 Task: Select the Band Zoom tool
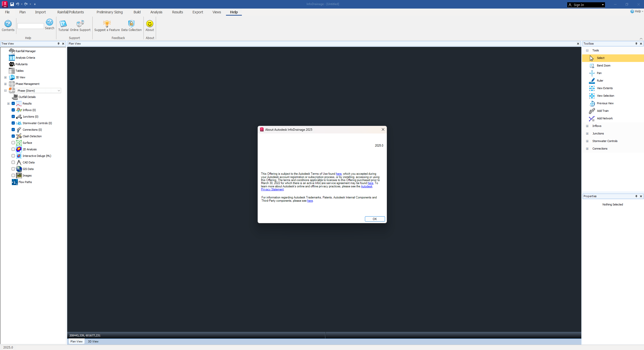click(x=603, y=65)
